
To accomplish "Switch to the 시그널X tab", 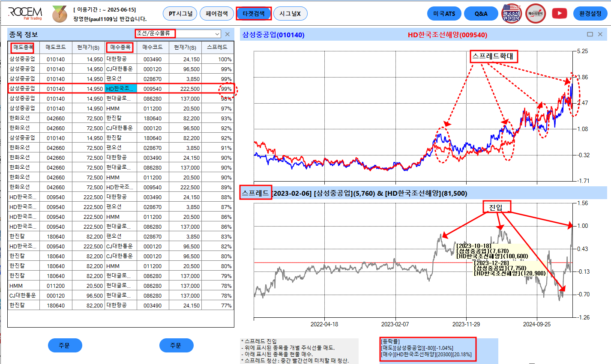I will (x=290, y=14).
